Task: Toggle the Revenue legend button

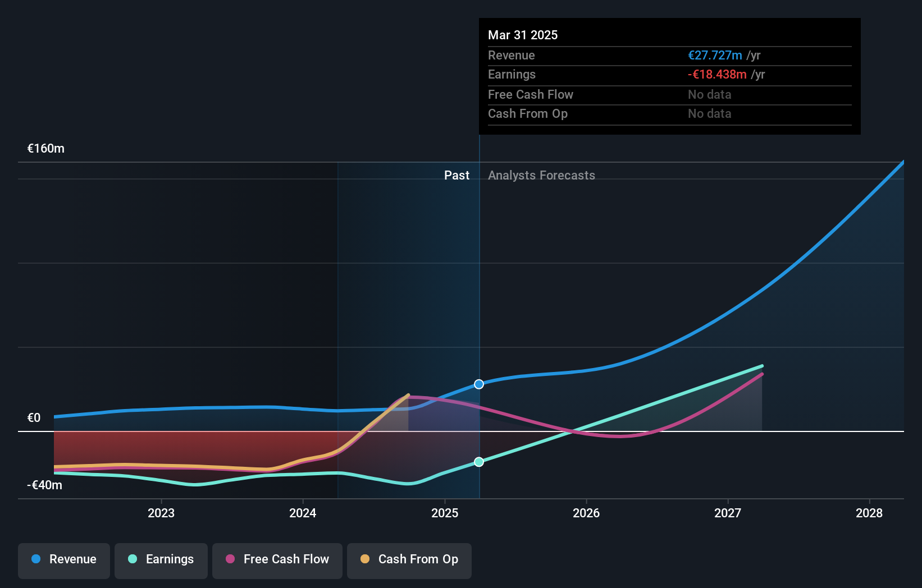Action: click(64, 561)
